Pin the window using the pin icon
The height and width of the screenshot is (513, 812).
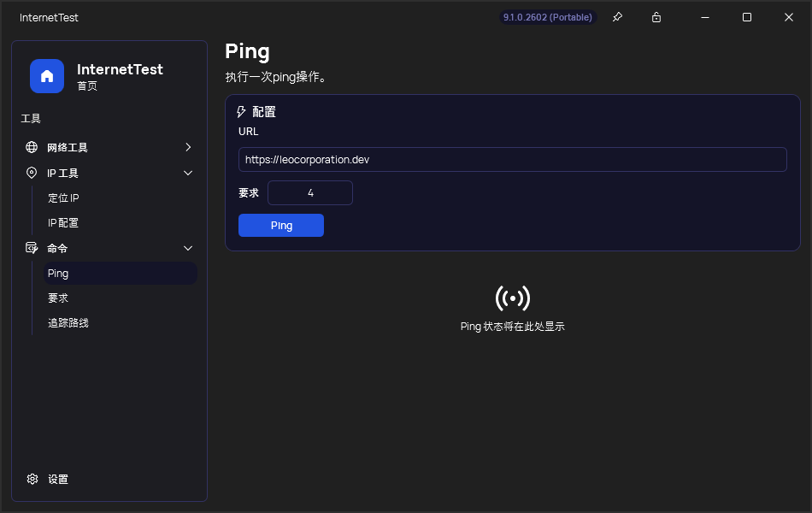click(617, 16)
